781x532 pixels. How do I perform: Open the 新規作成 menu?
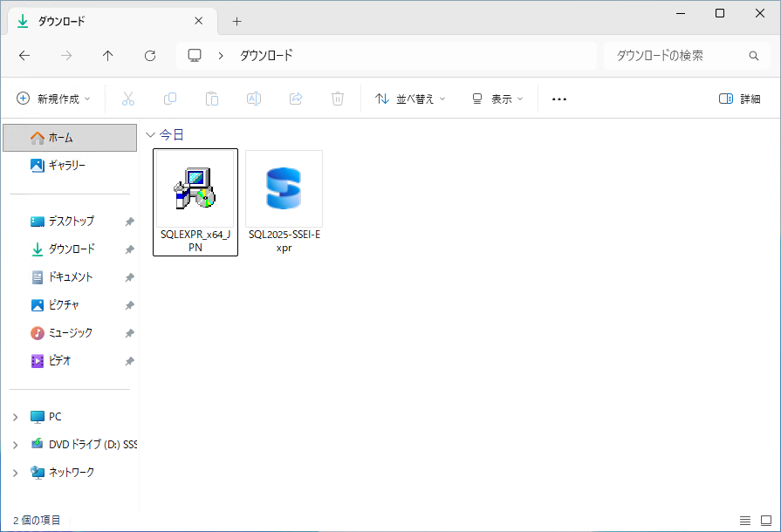(x=53, y=99)
